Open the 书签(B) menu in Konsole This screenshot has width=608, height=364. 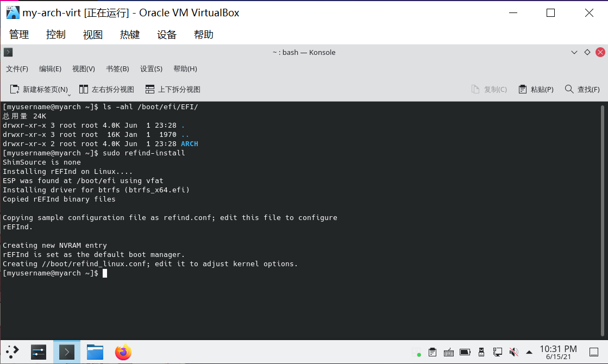(117, 69)
